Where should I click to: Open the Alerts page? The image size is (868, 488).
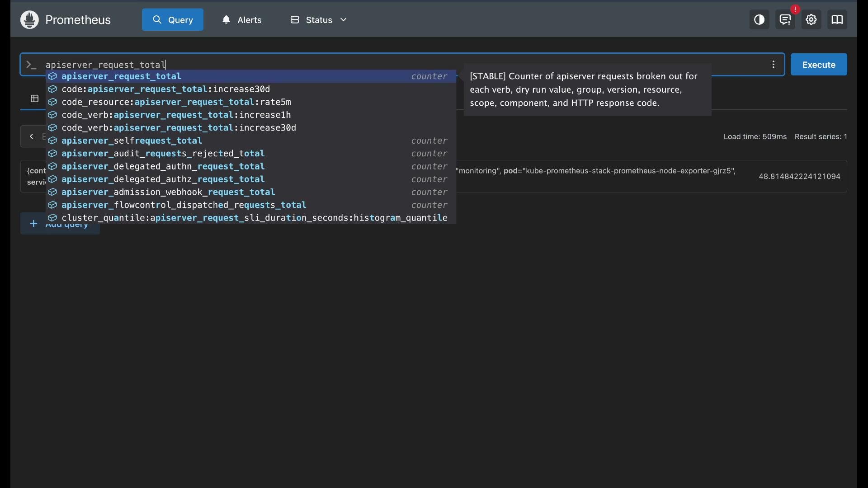(242, 20)
